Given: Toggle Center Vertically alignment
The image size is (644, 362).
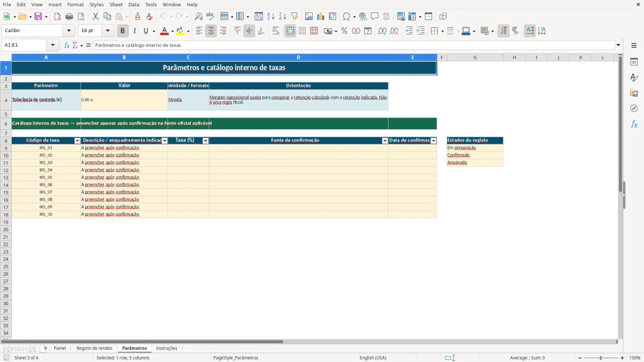Looking at the screenshot, I should click(249, 31).
